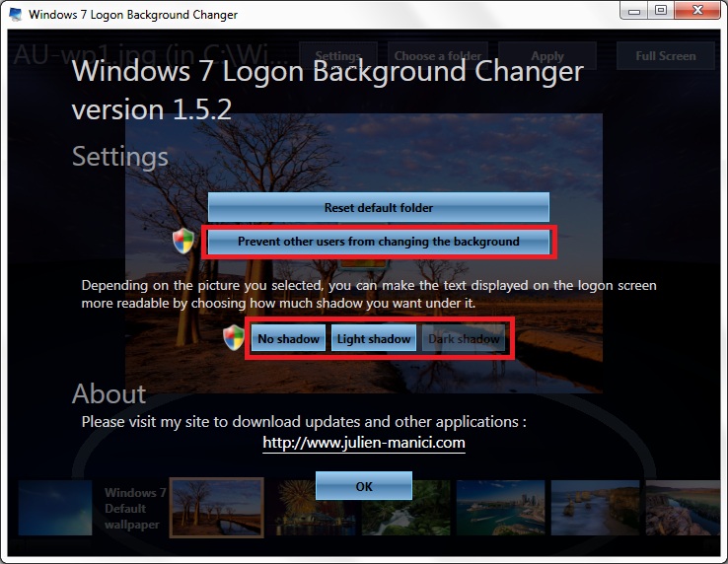728x564 pixels.
Task: Click the Reset default folder button
Action: 379,207
